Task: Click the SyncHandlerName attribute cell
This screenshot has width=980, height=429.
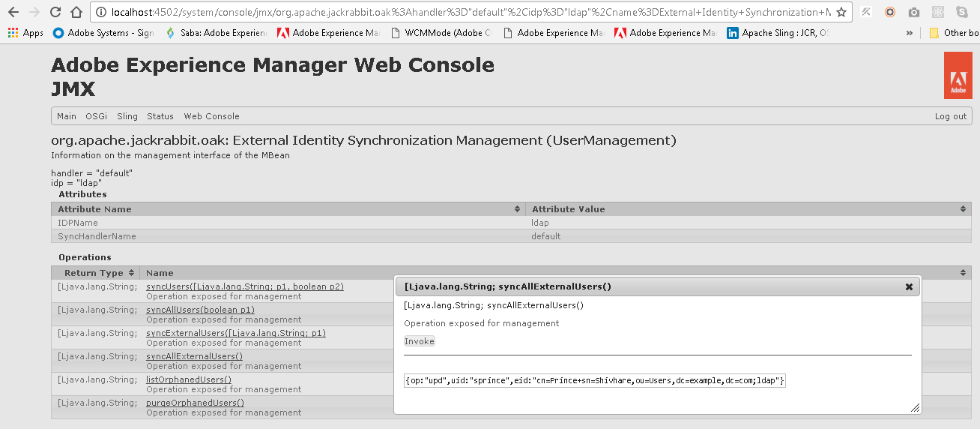Action: click(x=288, y=236)
